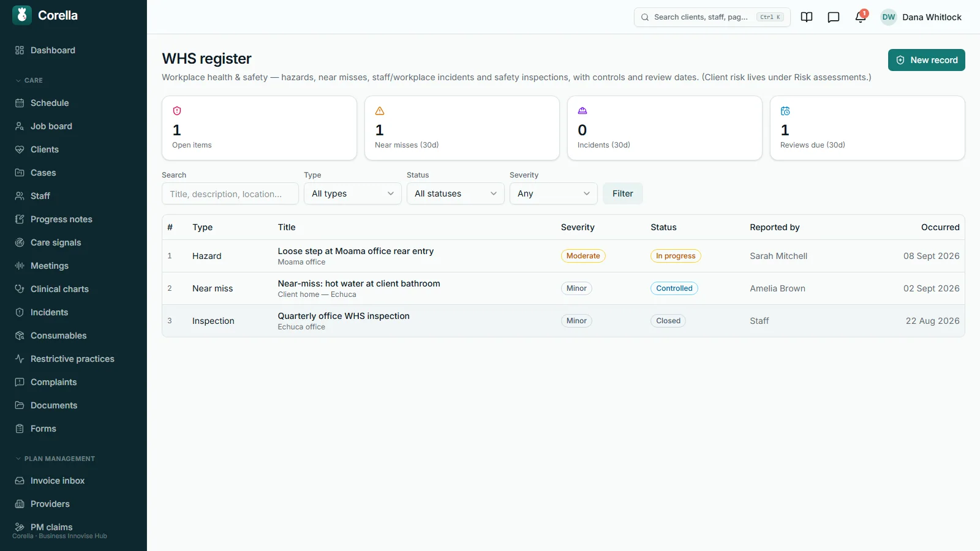Click the DW user avatar
The width and height of the screenshot is (980, 551).
point(889,17)
